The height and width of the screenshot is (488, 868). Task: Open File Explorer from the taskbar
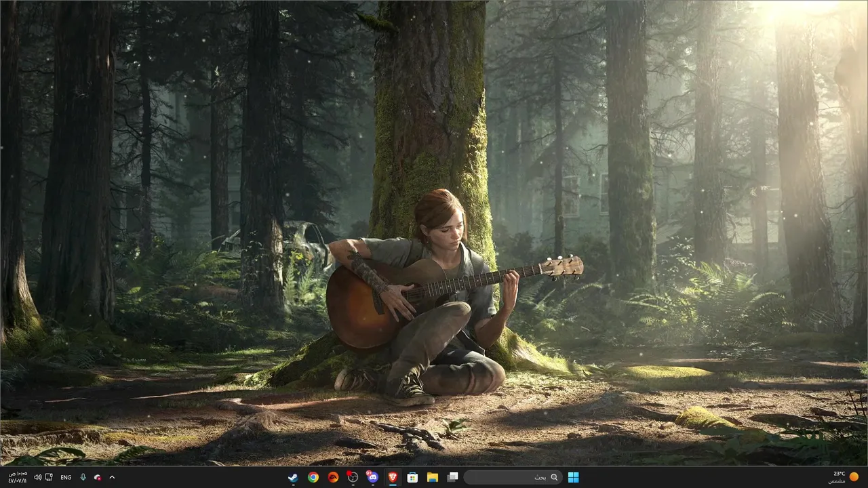pos(432,477)
